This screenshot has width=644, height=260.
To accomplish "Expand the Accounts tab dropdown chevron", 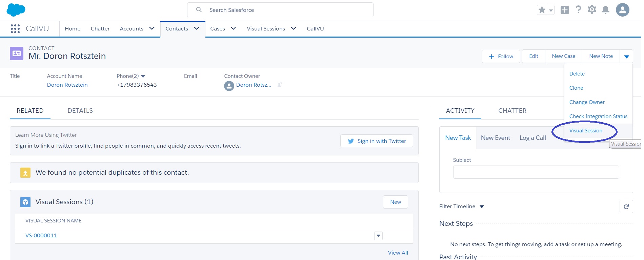I will (152, 28).
